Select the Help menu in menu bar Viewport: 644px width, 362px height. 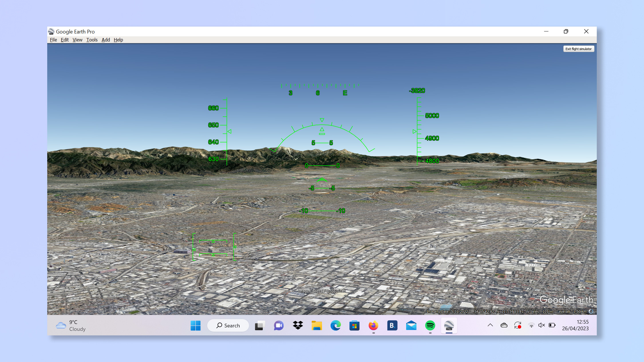click(x=118, y=40)
